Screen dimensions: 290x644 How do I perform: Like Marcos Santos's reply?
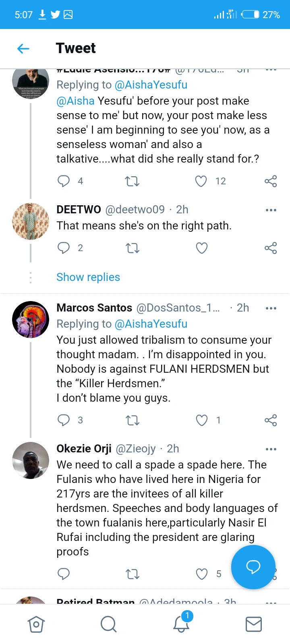pos(201,420)
